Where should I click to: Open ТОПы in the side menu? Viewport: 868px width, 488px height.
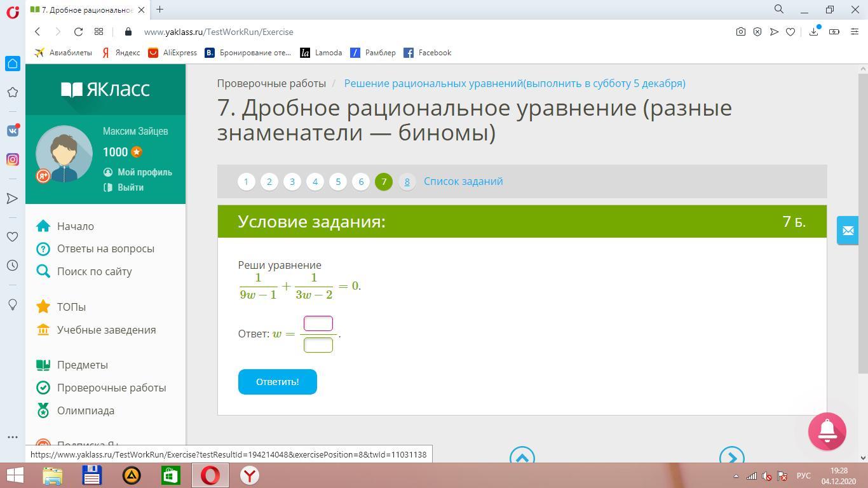[71, 307]
